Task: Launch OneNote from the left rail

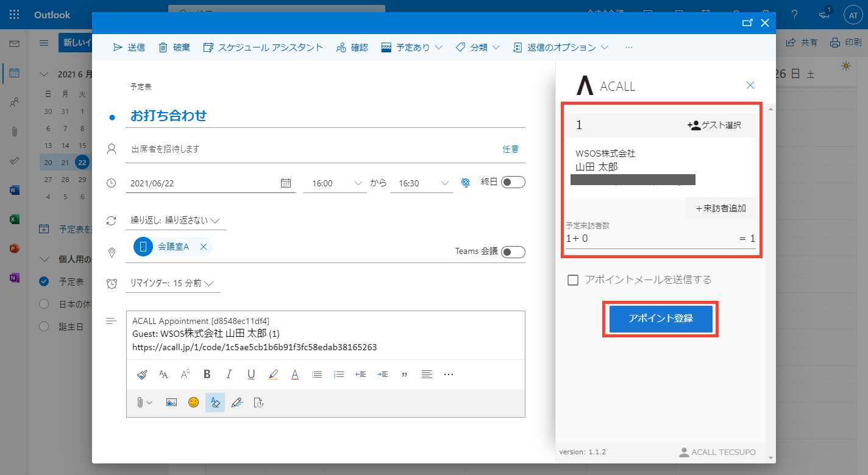Action: (x=15, y=278)
